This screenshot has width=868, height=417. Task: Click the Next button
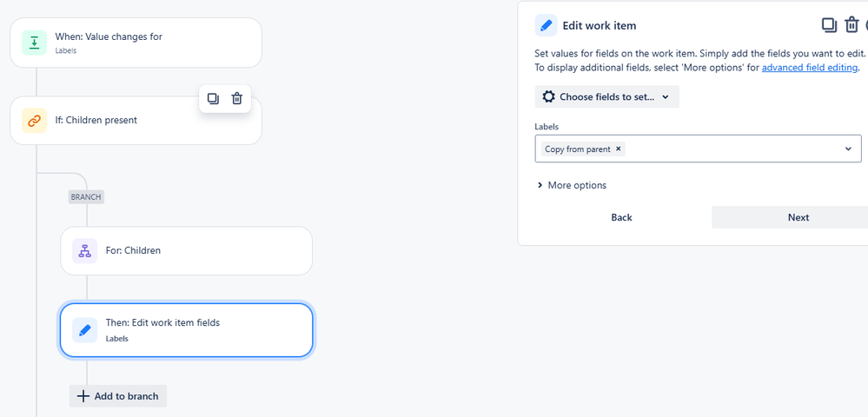tap(798, 218)
